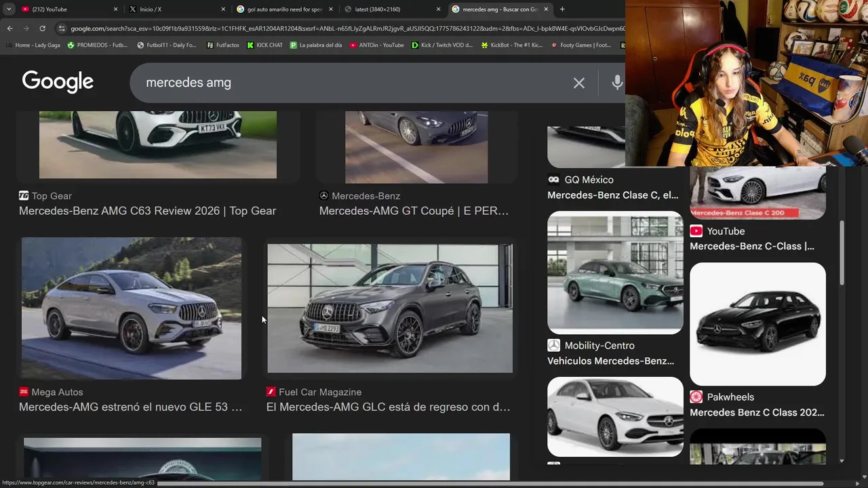
Task: Open Futbol11 - Daily Fo... bookmark
Action: tap(167, 45)
